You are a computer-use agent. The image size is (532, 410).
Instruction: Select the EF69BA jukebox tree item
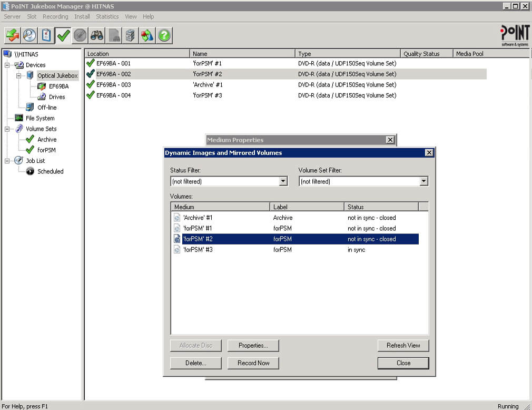click(58, 86)
